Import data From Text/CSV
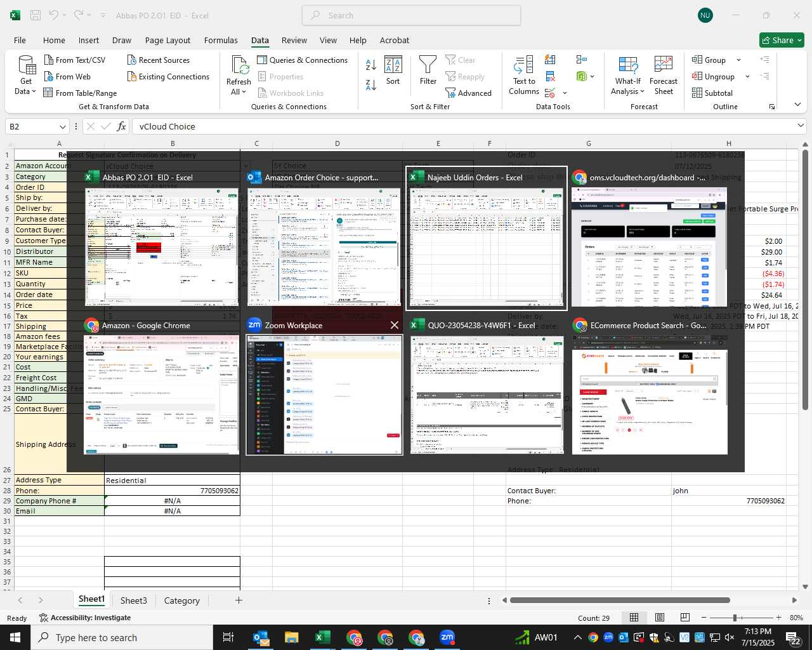812x650 pixels. [74, 60]
